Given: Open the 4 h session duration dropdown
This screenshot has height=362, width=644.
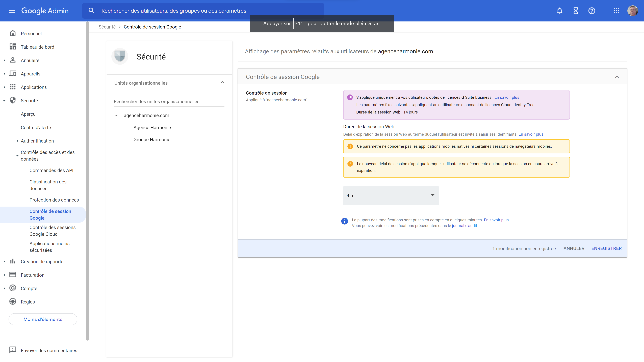Looking at the screenshot, I should (391, 195).
